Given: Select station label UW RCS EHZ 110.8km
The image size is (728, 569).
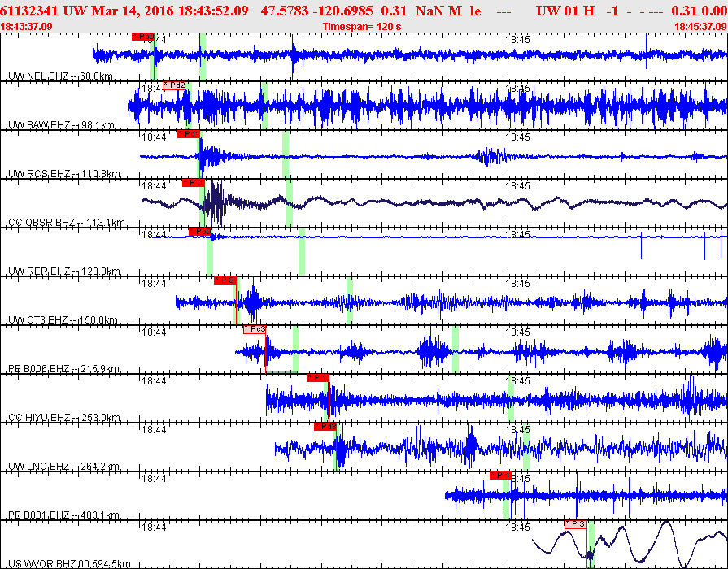Looking at the screenshot, I should pyautogui.click(x=64, y=174).
